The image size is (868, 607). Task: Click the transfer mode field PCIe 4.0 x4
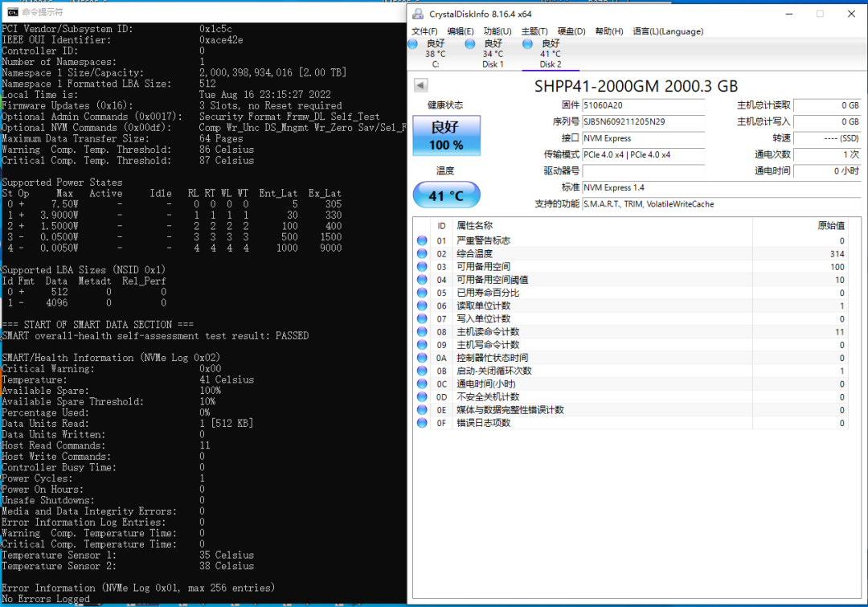click(644, 154)
